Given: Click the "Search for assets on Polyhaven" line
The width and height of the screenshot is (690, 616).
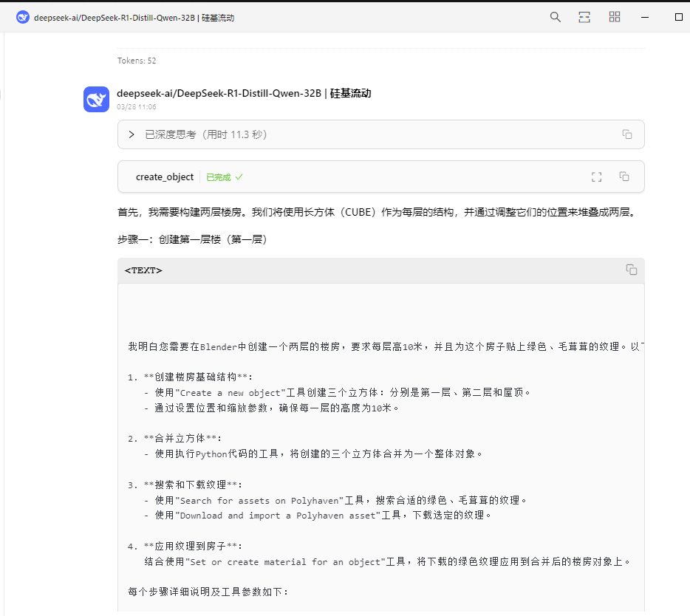Looking at the screenshot, I should pyautogui.click(x=335, y=500).
